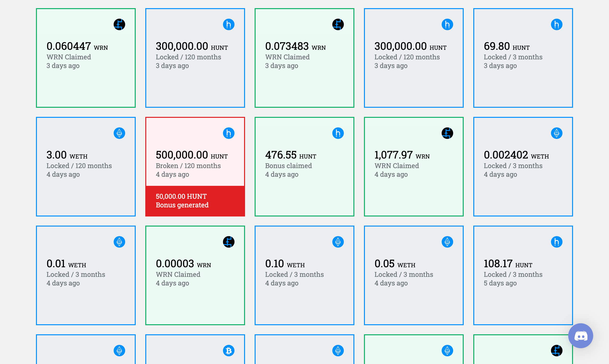Click Ethereum icon on 0.002402 WETH card
This screenshot has width=609, height=364.
[x=556, y=133]
